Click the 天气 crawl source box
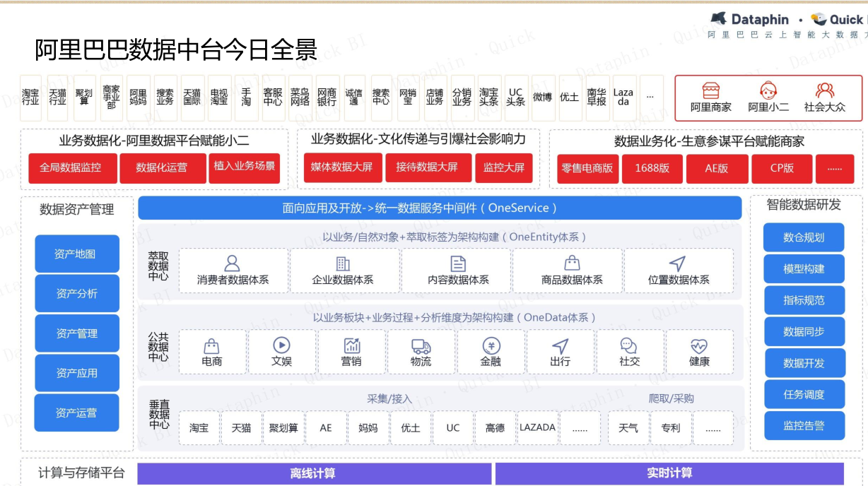This screenshot has width=868, height=486. click(x=628, y=428)
